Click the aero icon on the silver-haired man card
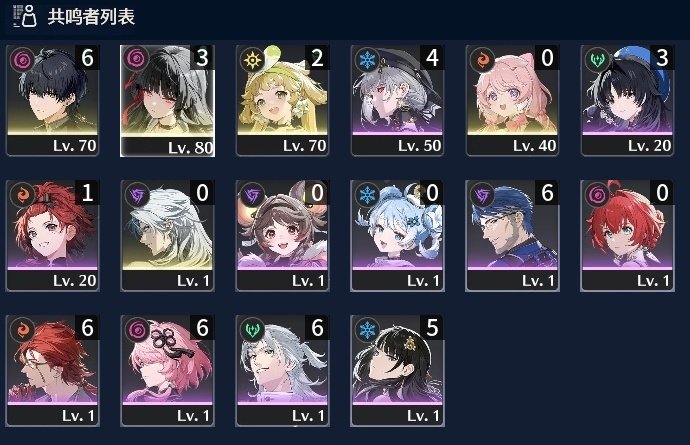Screen dimensions: 690x445 click(252, 329)
